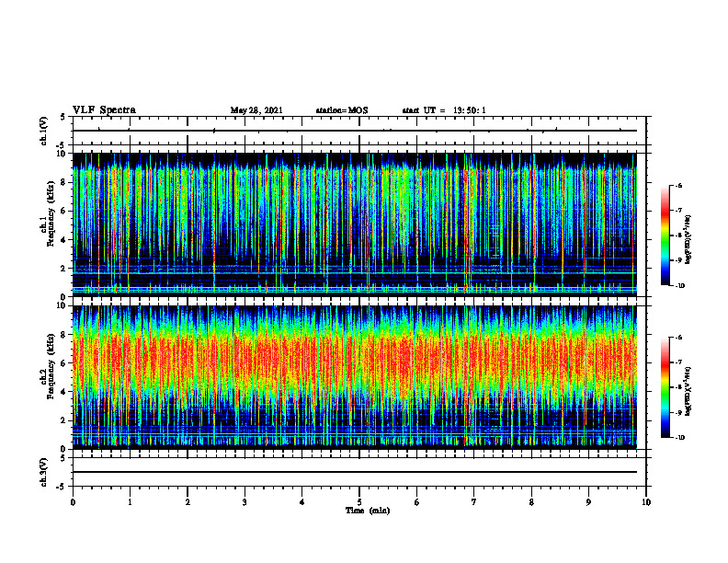Click the ch.1 spectrogram color scale bar
Viewport: 728px width, 563px height.
pyautogui.click(x=665, y=236)
